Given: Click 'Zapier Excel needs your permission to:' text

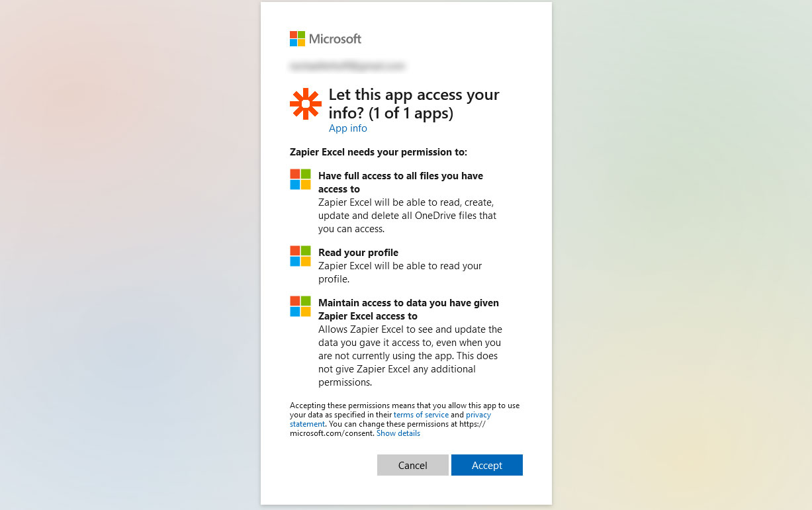Looking at the screenshot, I should tap(379, 152).
